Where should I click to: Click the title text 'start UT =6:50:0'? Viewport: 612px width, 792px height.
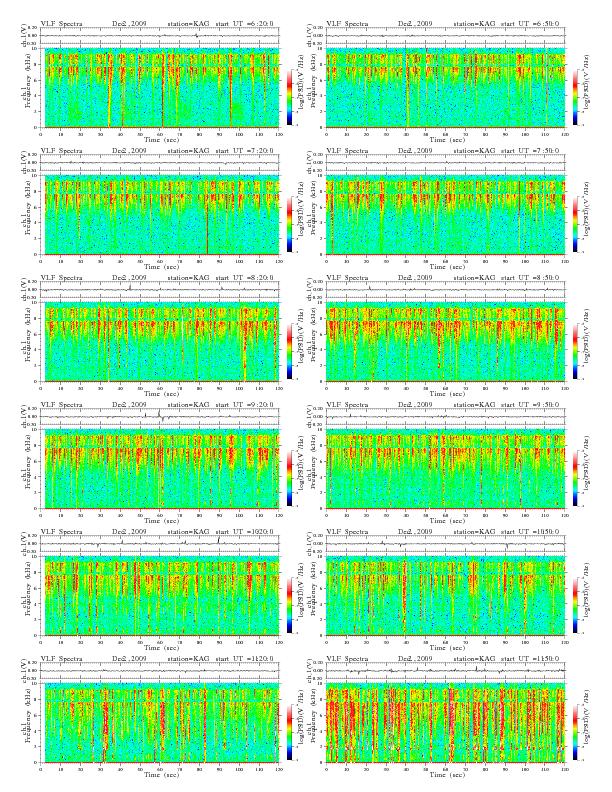[x=530, y=23]
